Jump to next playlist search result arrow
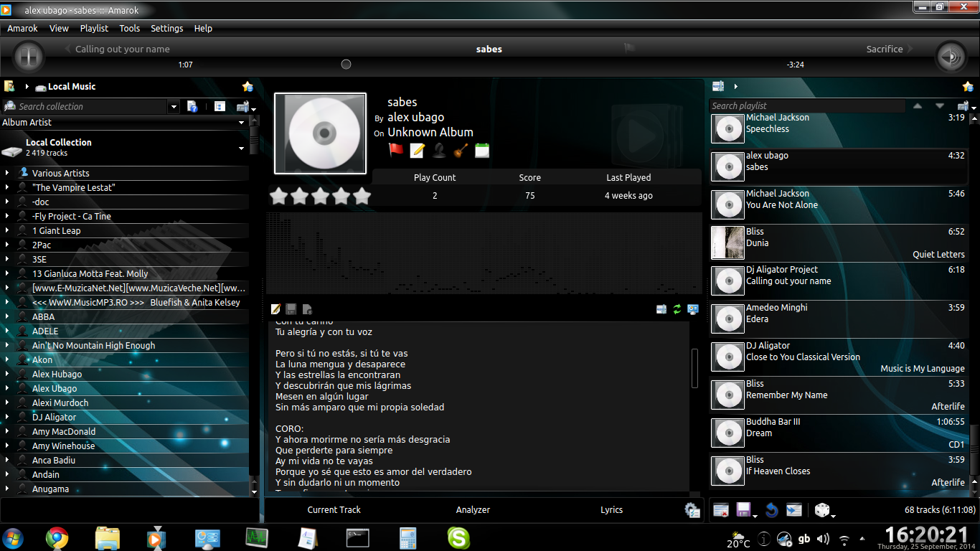Viewport: 980px width, 551px height. pos(940,105)
